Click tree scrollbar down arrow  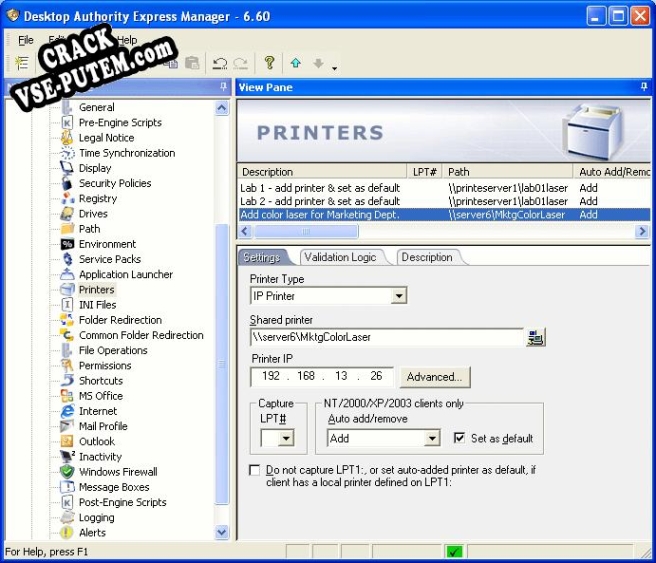coord(222,532)
